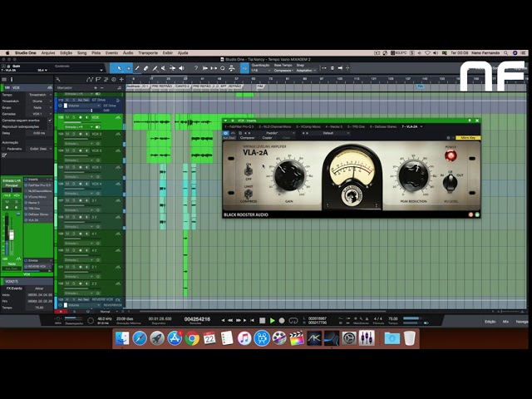Open the Snap Adaptativo dropdown

coord(306,71)
